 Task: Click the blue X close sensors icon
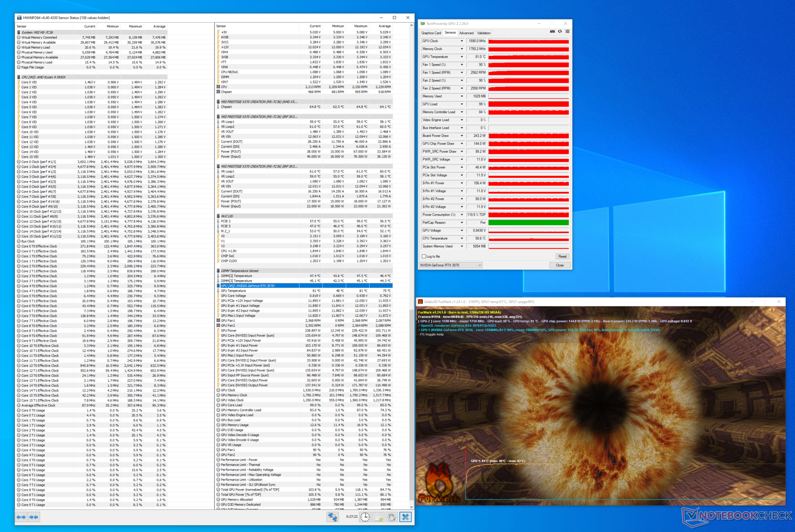click(405, 517)
